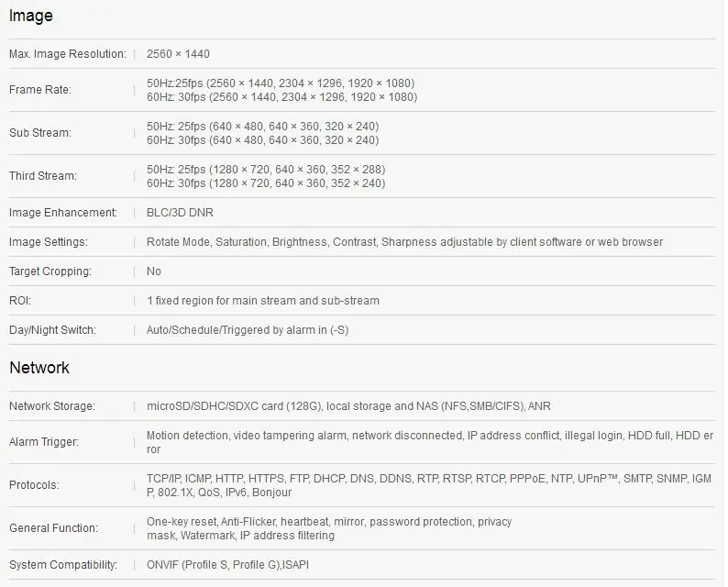Click the 50Hz:25fps frame rate line
The height and width of the screenshot is (587, 728).
pos(281,83)
